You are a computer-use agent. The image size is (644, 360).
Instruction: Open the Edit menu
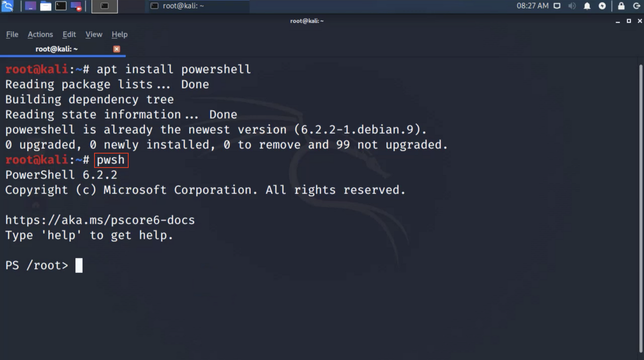[69, 34]
